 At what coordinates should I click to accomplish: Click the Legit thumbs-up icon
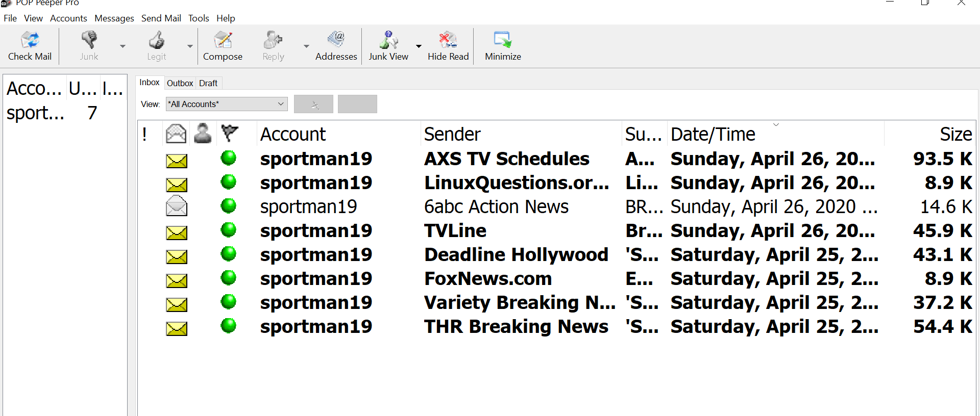tap(157, 40)
